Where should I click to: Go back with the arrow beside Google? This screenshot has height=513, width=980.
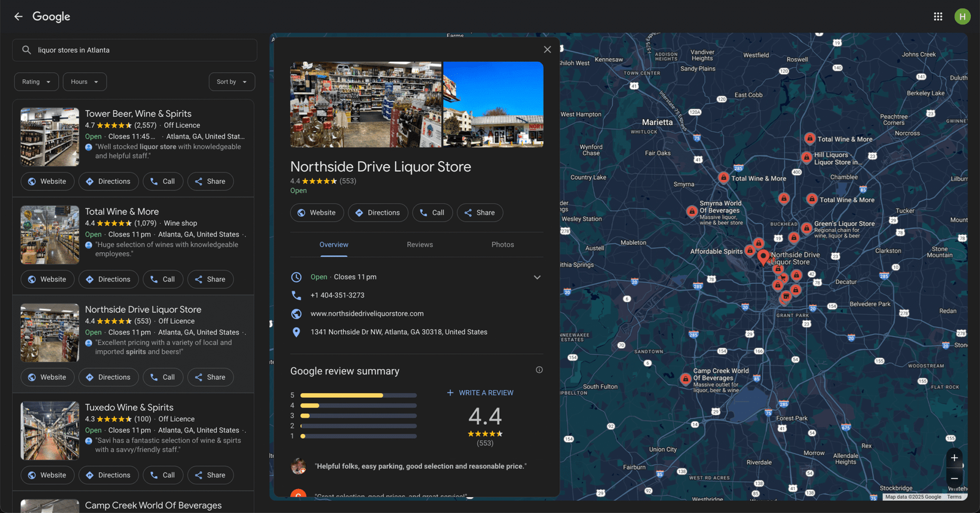pyautogui.click(x=18, y=17)
